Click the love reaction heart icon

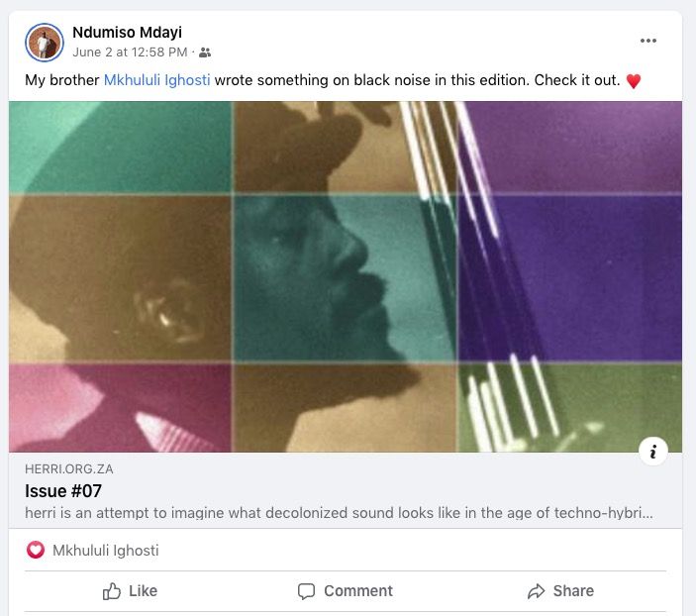click(36, 550)
